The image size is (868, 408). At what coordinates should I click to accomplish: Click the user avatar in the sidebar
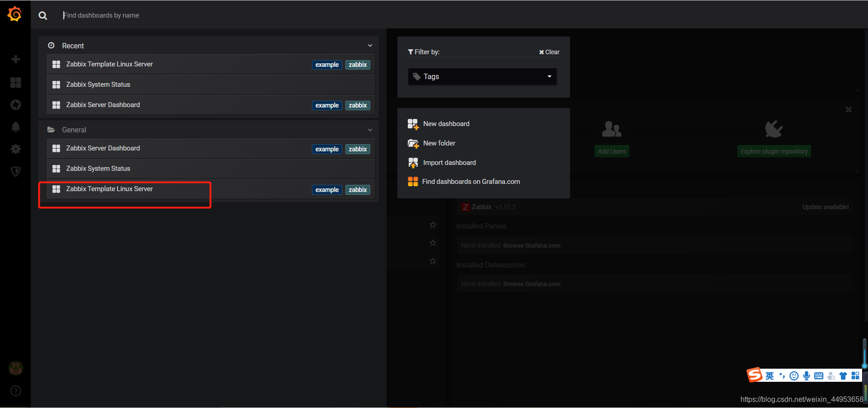click(16, 368)
